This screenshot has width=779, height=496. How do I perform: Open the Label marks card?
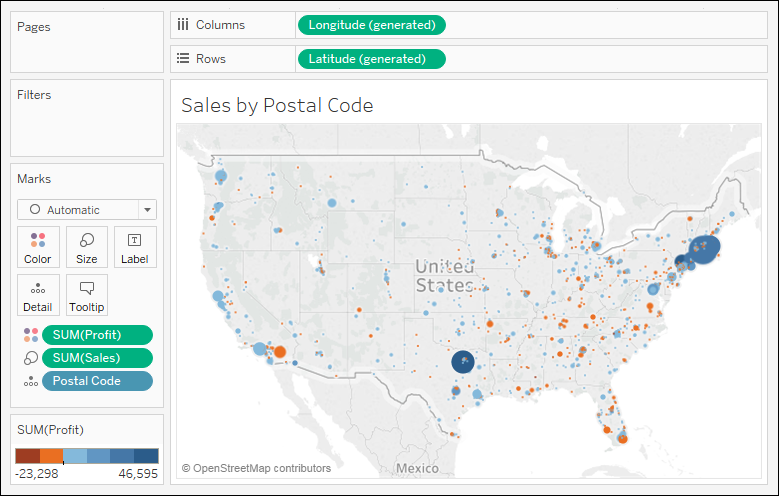[135, 247]
